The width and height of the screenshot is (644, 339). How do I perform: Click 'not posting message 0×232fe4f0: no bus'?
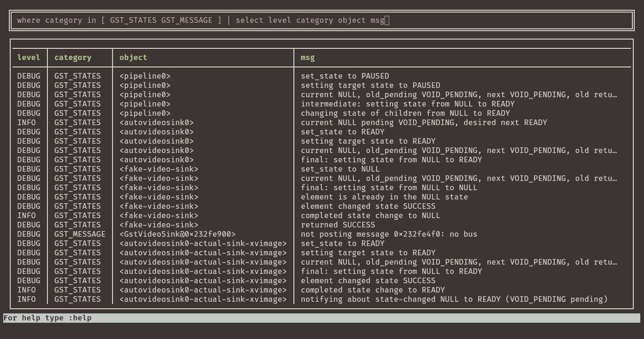(389, 234)
